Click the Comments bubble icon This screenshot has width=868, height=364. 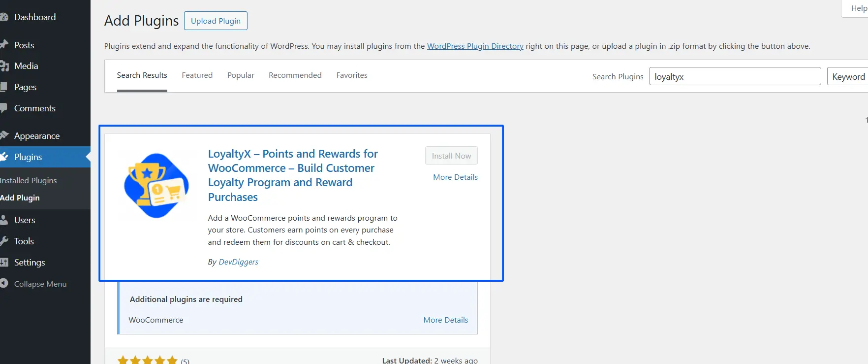click(x=4, y=108)
